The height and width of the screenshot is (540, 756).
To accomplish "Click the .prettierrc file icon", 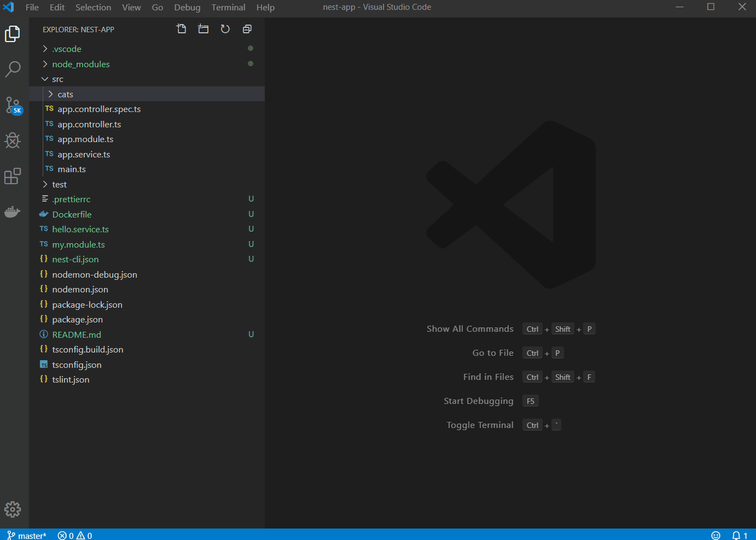I will [45, 198].
